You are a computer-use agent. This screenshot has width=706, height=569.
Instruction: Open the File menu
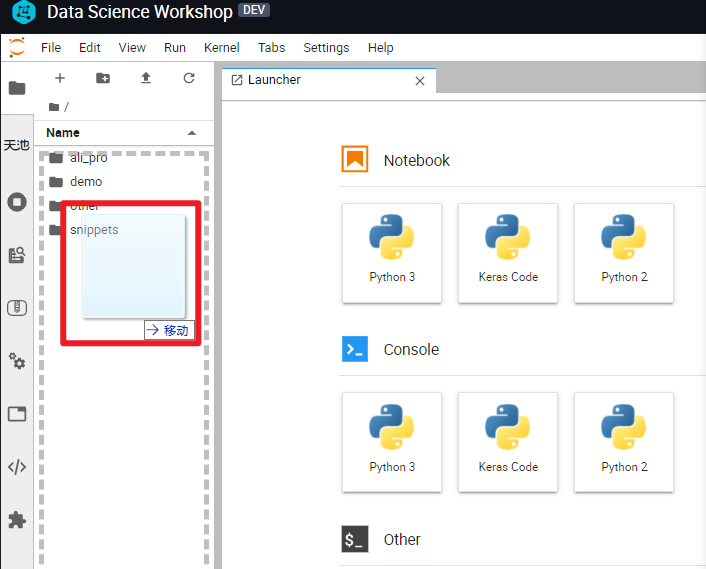(x=51, y=47)
